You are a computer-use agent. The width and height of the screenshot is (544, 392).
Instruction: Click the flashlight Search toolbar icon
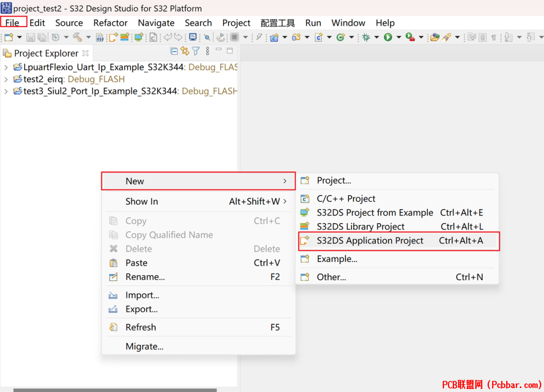pyautogui.click(x=446, y=37)
